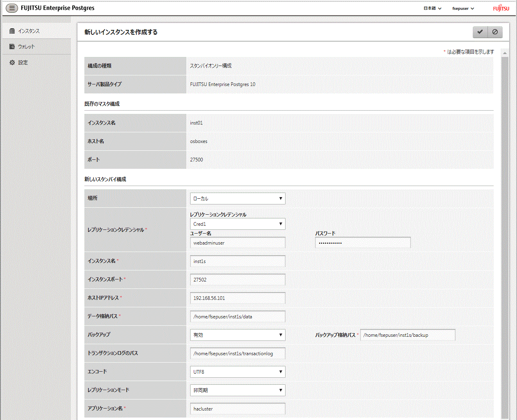The height and width of the screenshot is (420, 517).
Task: Open the 日本語 language dropdown
Action: click(432, 8)
